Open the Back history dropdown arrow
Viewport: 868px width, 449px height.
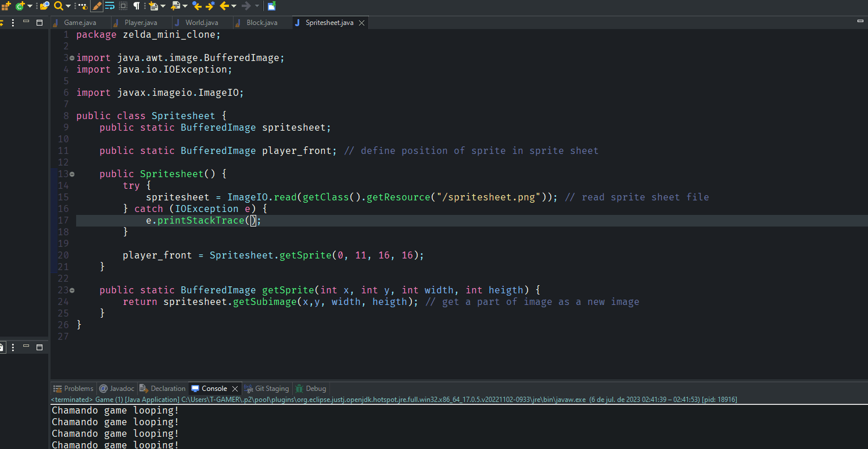point(234,6)
